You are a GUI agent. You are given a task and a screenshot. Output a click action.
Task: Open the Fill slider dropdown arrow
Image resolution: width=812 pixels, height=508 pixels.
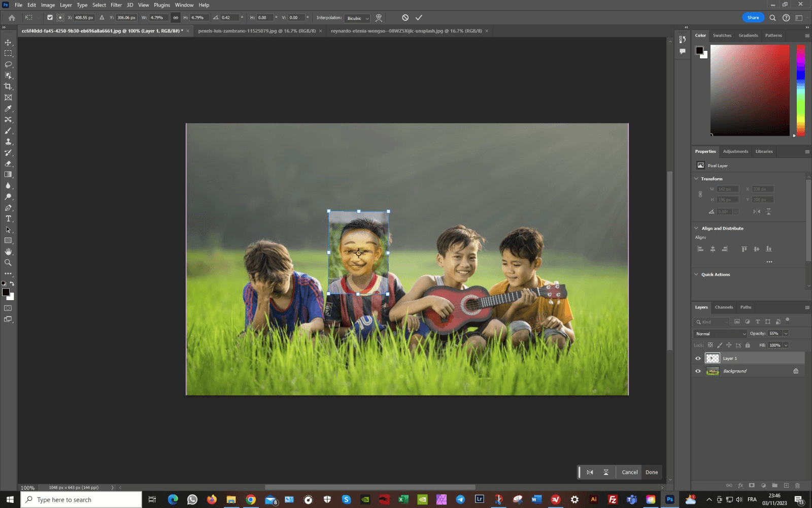coord(786,345)
